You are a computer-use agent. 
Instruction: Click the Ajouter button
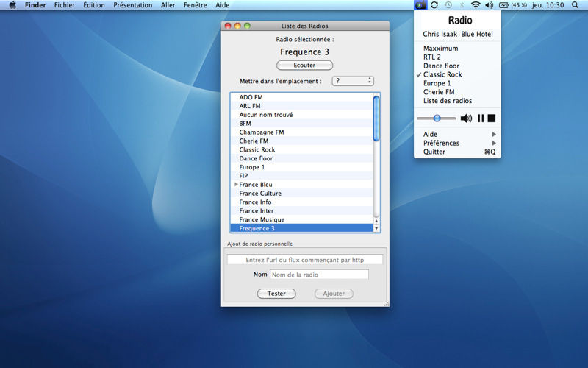click(x=334, y=294)
